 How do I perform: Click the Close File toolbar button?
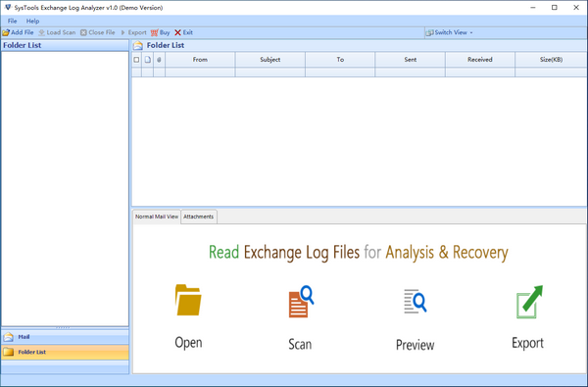[x=98, y=32]
